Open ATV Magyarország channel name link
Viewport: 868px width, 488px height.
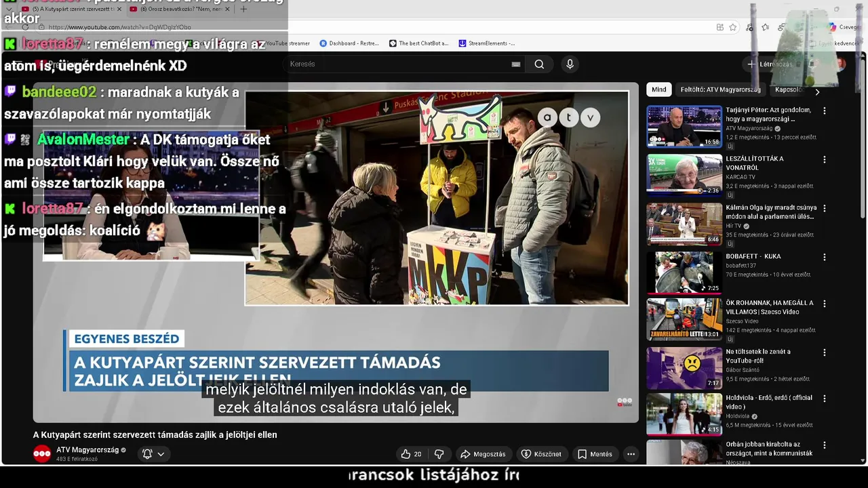tap(87, 450)
